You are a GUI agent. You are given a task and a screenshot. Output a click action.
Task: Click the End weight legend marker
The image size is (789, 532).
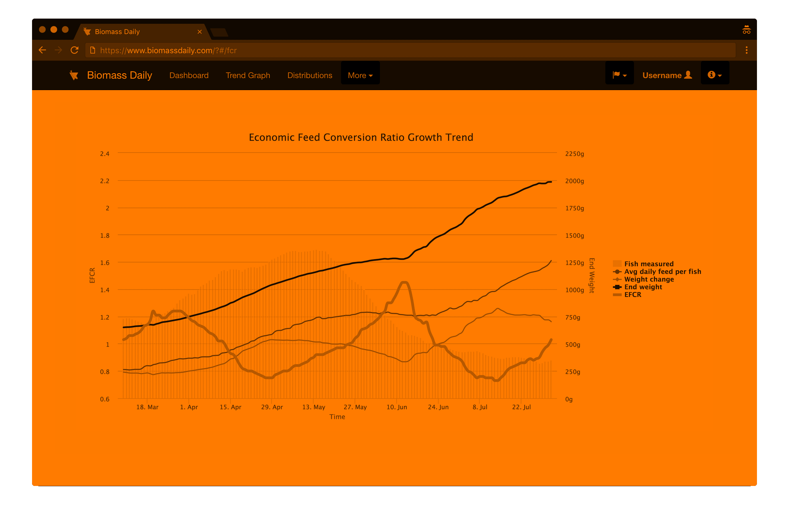617,287
